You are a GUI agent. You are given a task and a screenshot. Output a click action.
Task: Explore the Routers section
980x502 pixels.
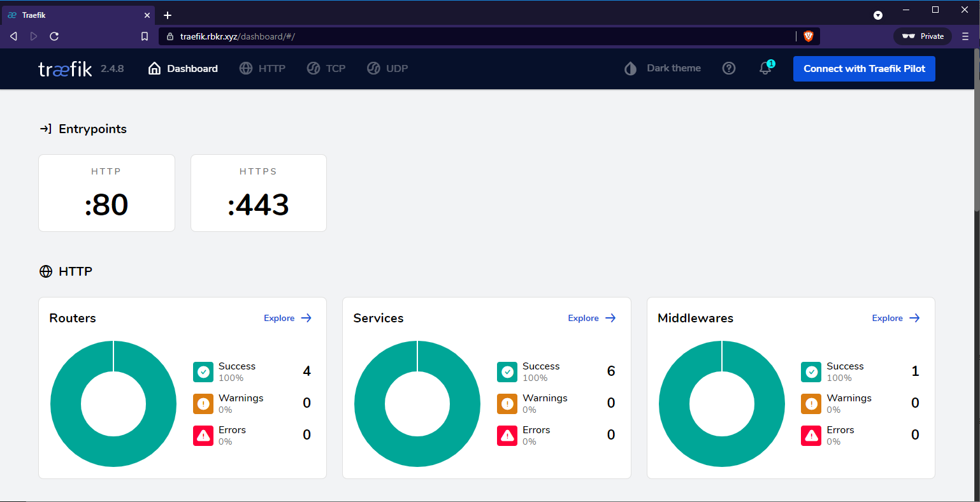(288, 318)
